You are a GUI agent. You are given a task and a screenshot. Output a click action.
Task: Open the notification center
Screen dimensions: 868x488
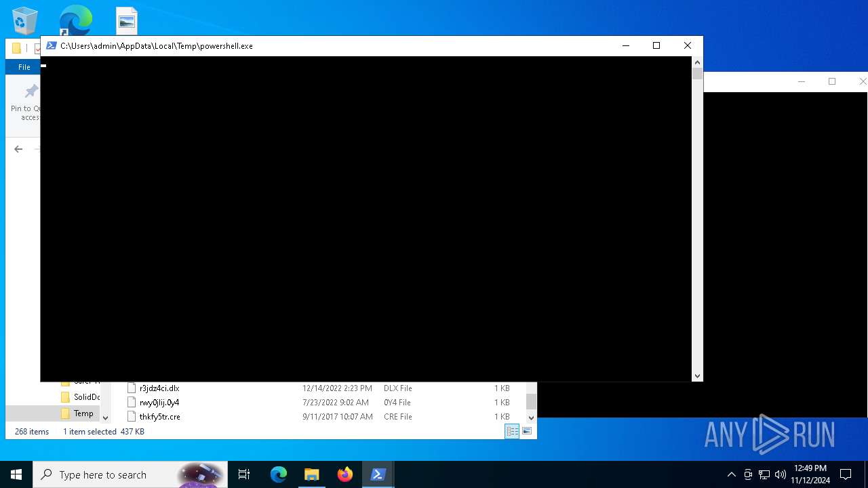[x=846, y=474]
